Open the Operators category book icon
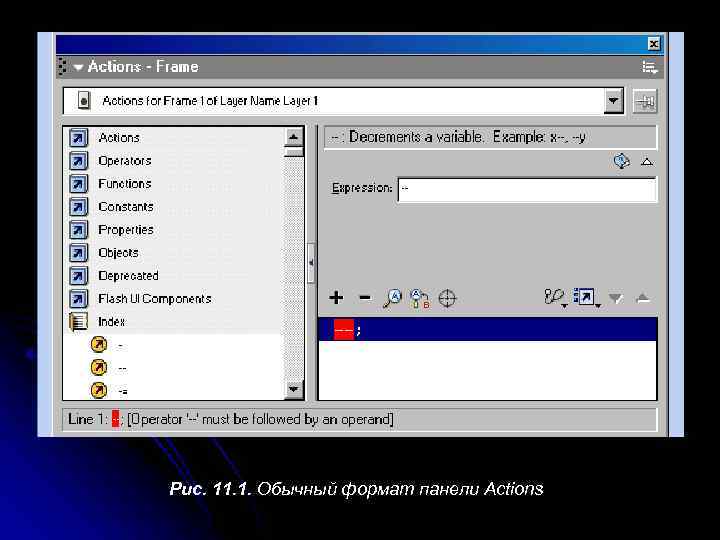The height and width of the screenshot is (540, 720). pyautogui.click(x=79, y=161)
